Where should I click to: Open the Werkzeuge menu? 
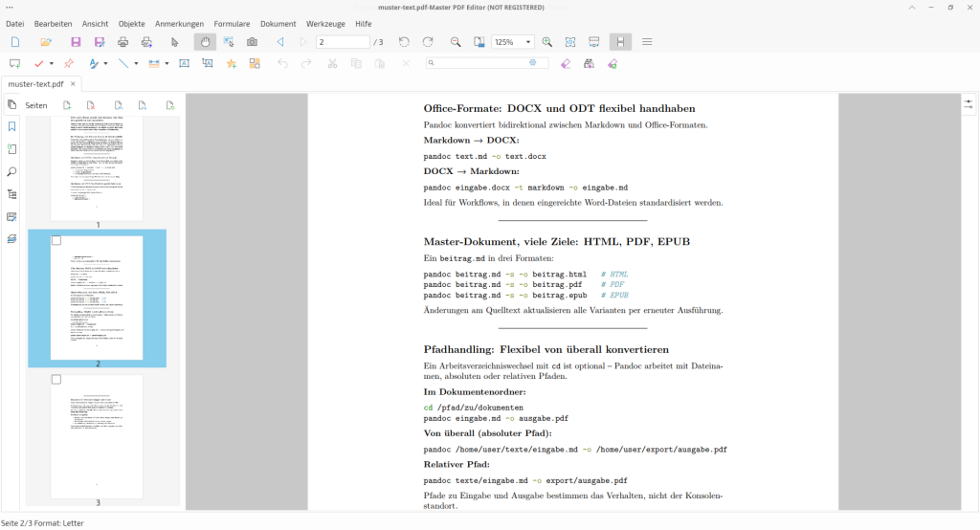[x=324, y=22]
